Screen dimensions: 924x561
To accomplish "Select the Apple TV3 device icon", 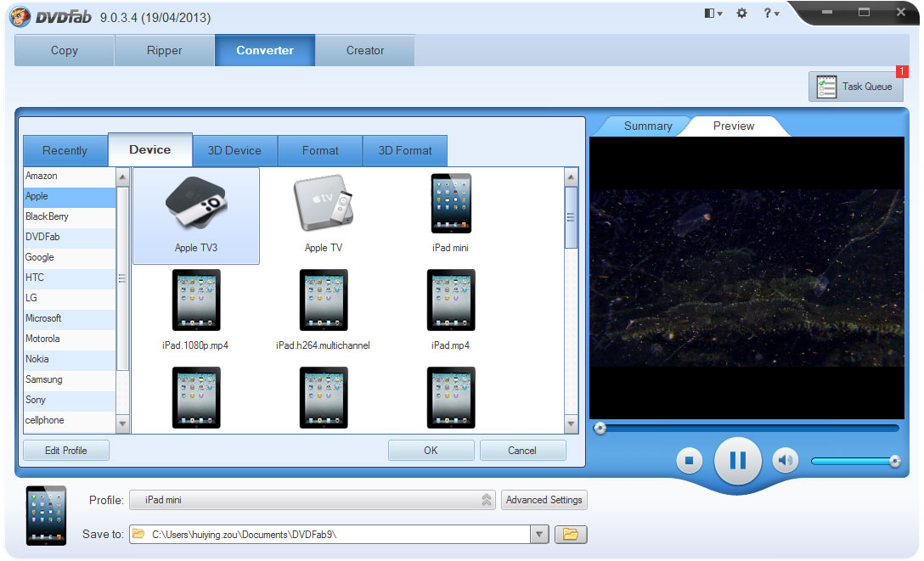I will pyautogui.click(x=196, y=204).
